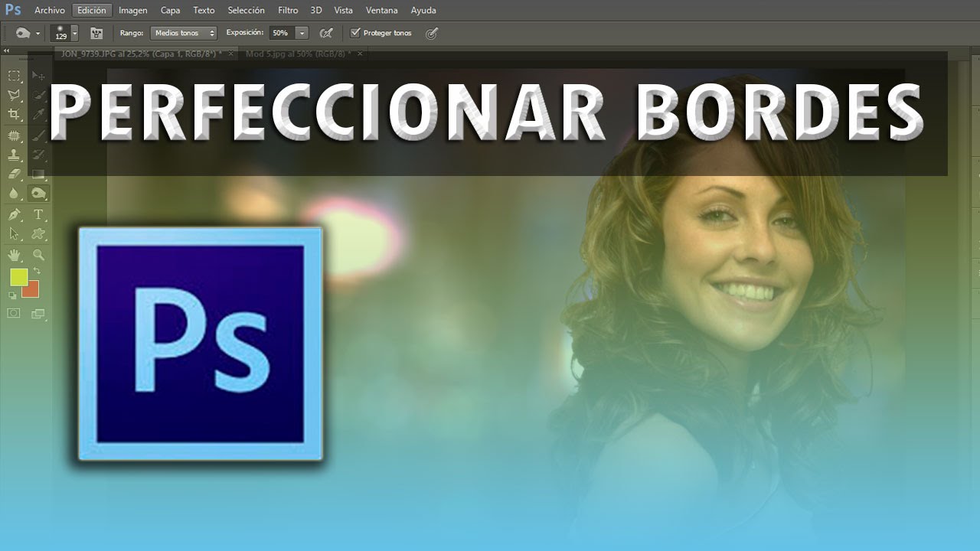Select the Blur tool
The image size is (980, 551).
(x=15, y=194)
